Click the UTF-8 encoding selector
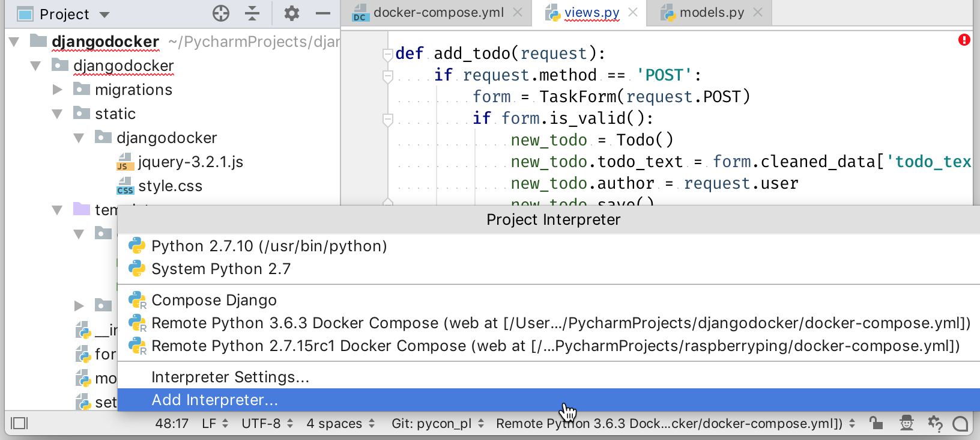 [x=267, y=423]
